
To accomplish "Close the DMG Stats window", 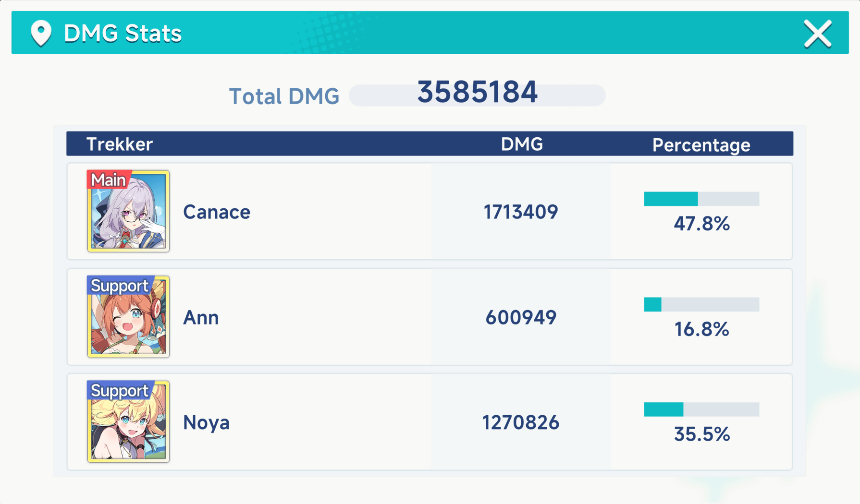I will 817,34.
